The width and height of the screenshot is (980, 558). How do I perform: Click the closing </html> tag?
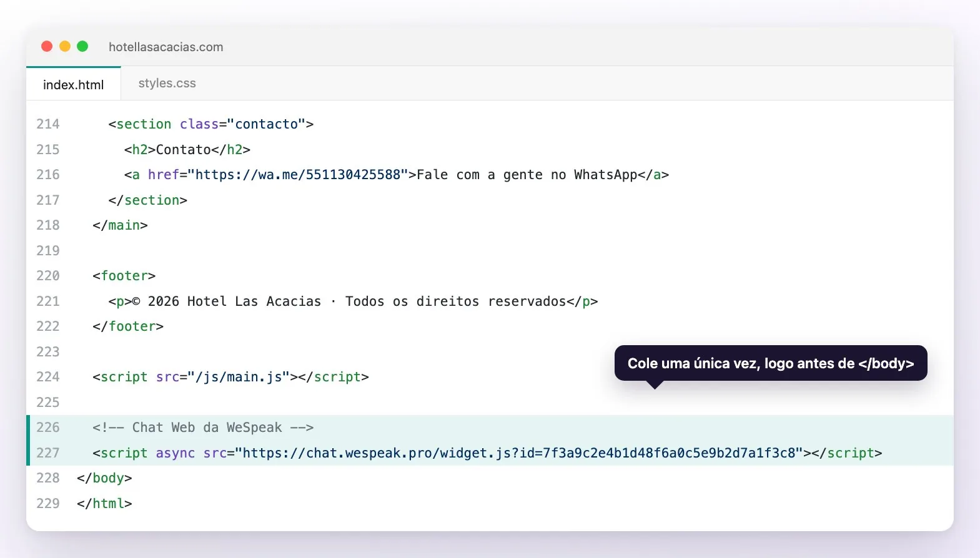(x=104, y=504)
